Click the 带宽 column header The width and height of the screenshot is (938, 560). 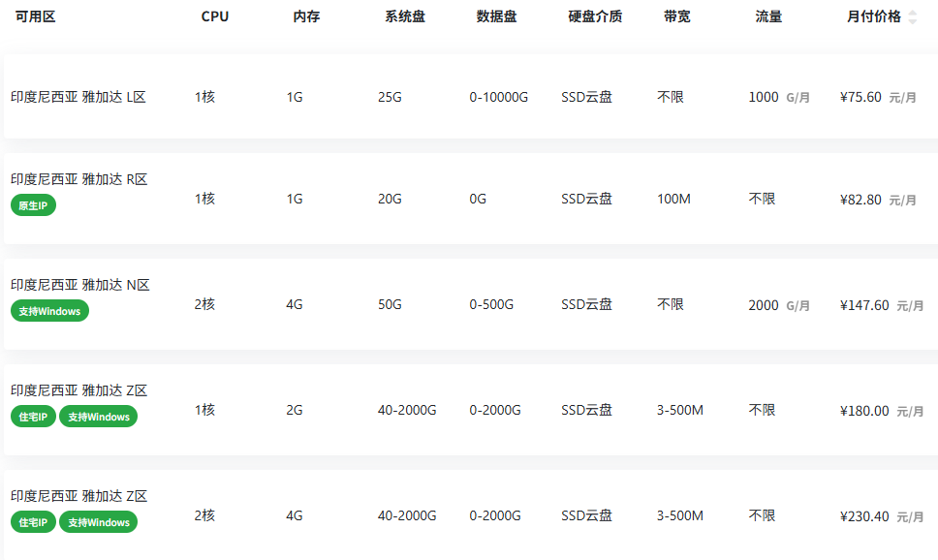point(677,16)
